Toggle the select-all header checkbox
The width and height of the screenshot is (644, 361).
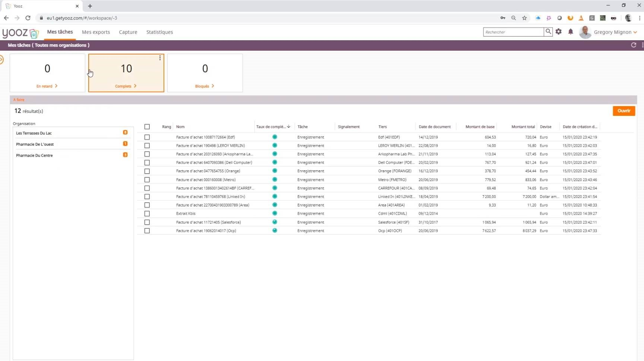pyautogui.click(x=147, y=127)
